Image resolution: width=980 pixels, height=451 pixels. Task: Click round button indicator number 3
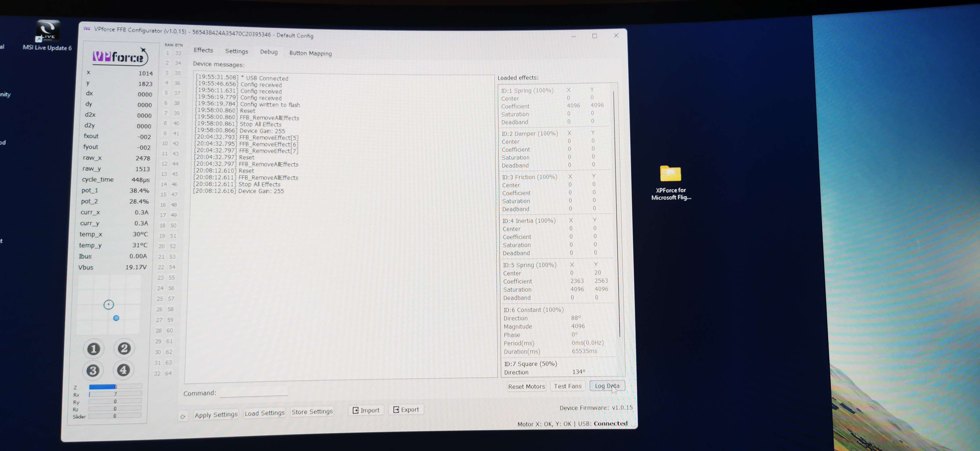tap(93, 370)
